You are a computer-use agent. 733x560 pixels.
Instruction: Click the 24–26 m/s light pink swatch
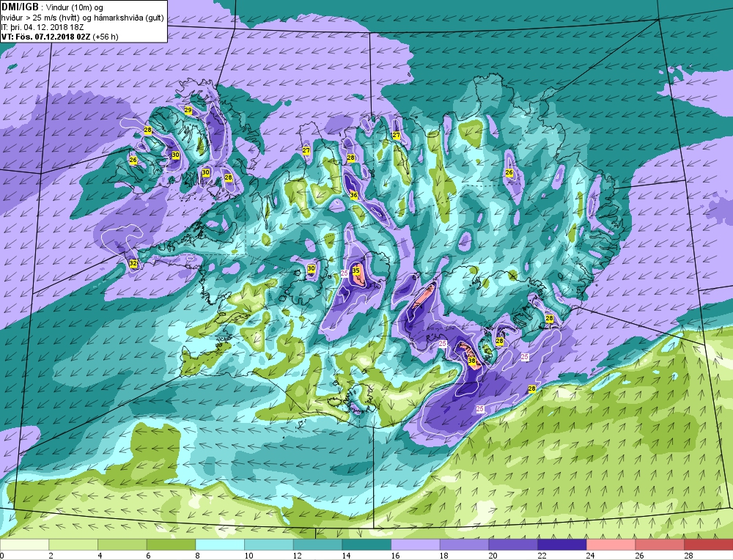611,545
